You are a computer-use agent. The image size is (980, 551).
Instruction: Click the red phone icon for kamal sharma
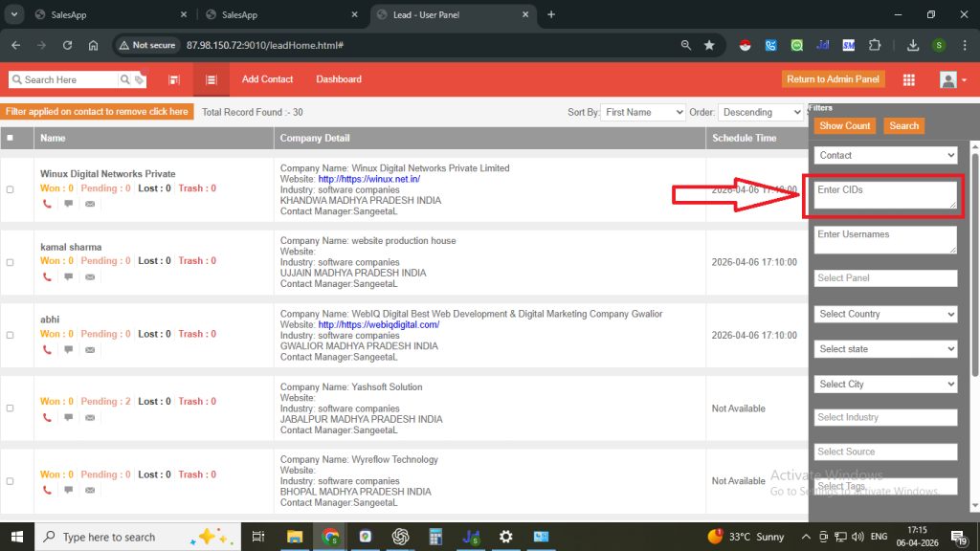[x=47, y=277]
